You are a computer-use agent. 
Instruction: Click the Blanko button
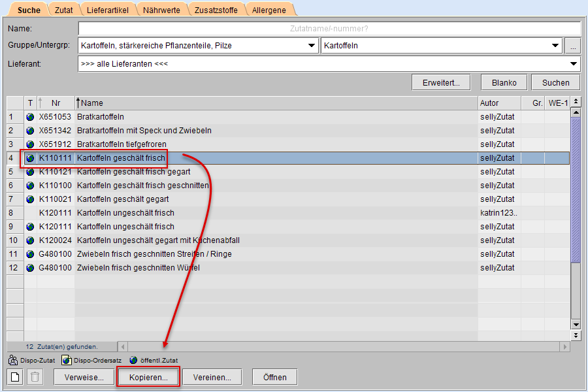(504, 82)
